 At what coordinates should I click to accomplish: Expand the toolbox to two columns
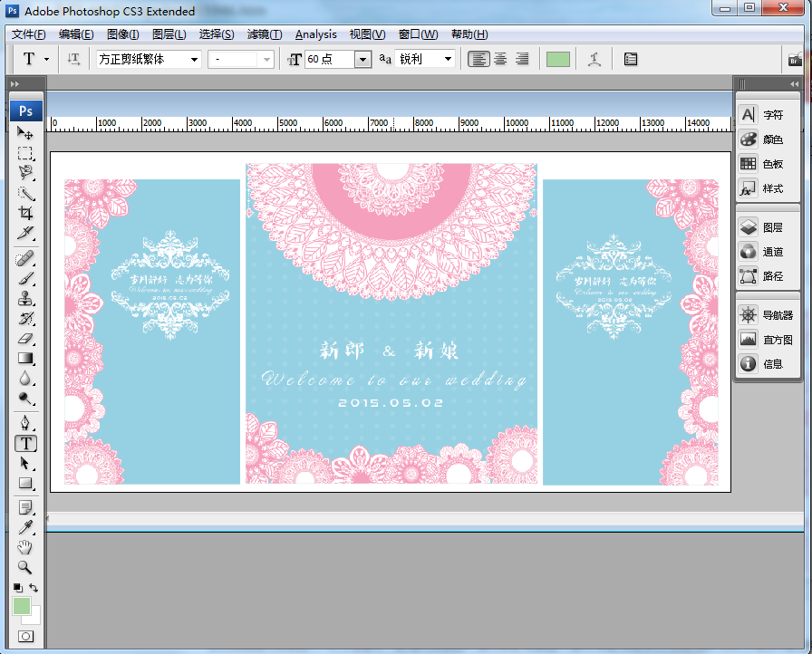tap(14, 83)
